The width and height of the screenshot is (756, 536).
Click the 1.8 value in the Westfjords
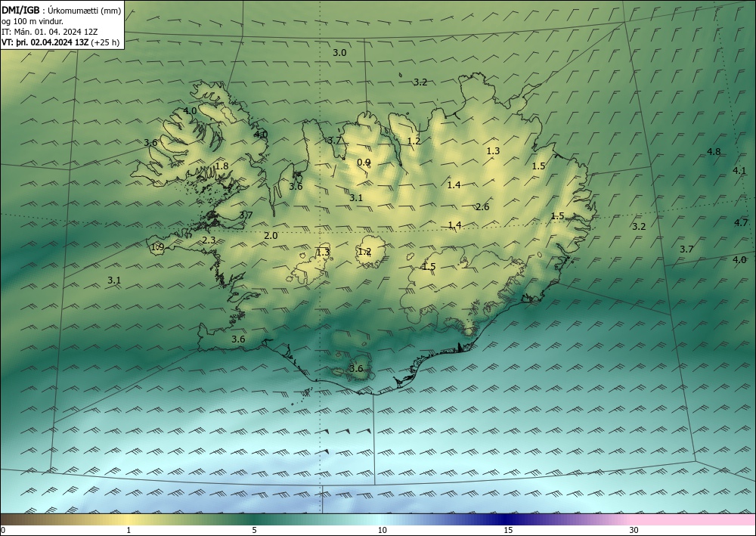222,166
